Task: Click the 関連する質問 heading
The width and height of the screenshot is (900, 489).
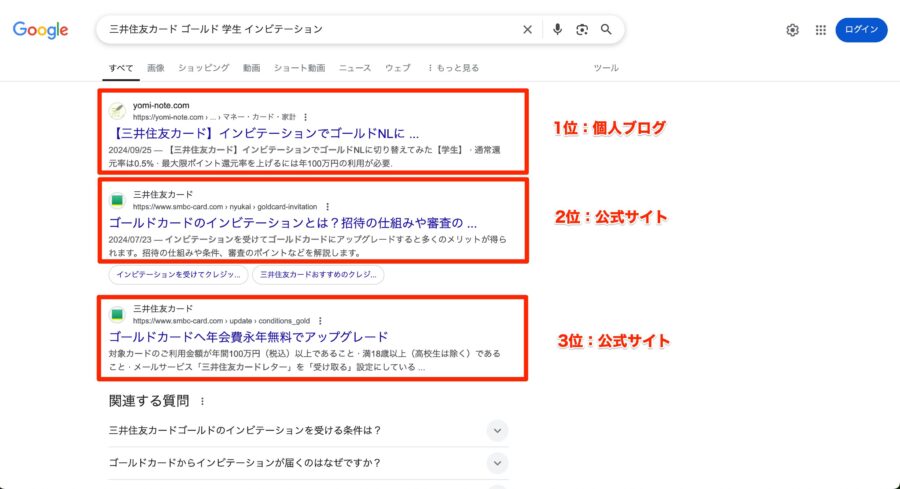Action: (x=149, y=401)
